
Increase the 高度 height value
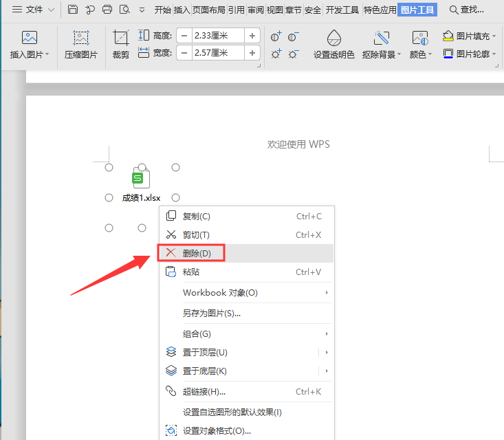[252, 36]
